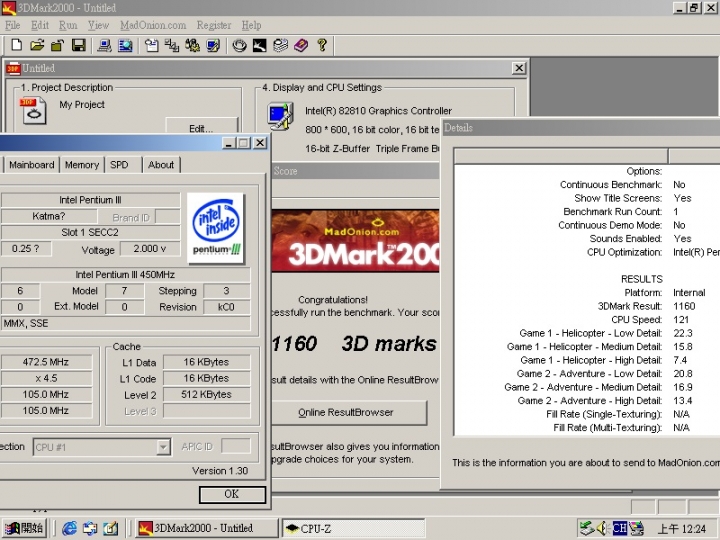Screen dimensions: 720x540
Task: Open the Edit menu
Action: coord(40,25)
